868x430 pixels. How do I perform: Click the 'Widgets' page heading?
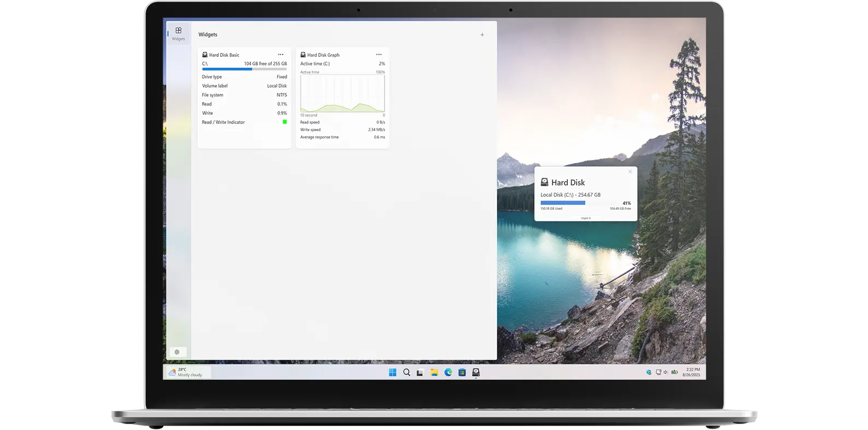point(208,34)
